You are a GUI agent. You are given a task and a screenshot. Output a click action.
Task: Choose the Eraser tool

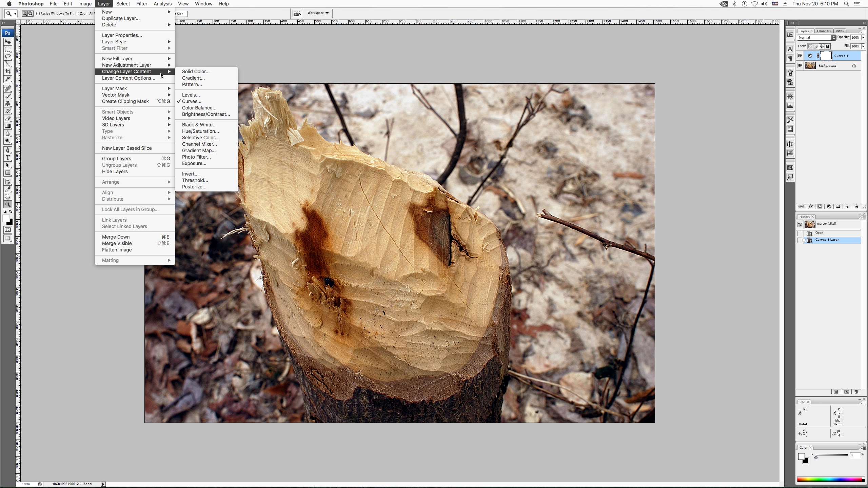[x=8, y=118]
